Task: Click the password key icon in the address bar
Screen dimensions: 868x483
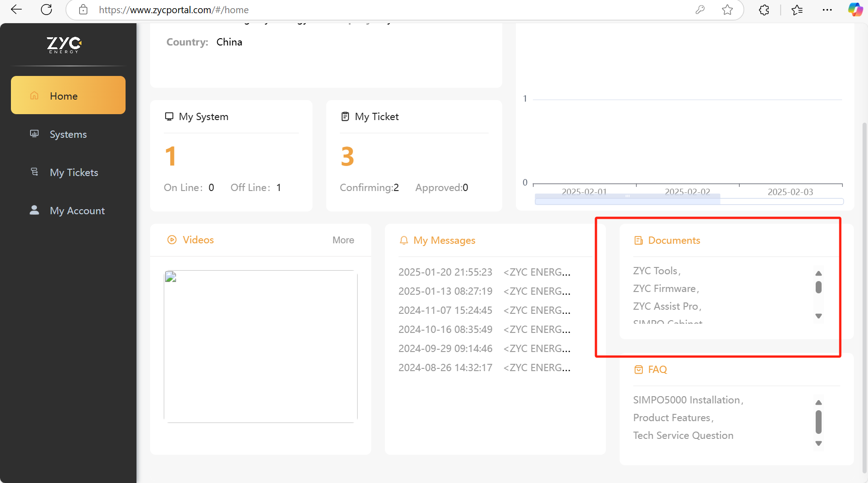Action: 700,10
